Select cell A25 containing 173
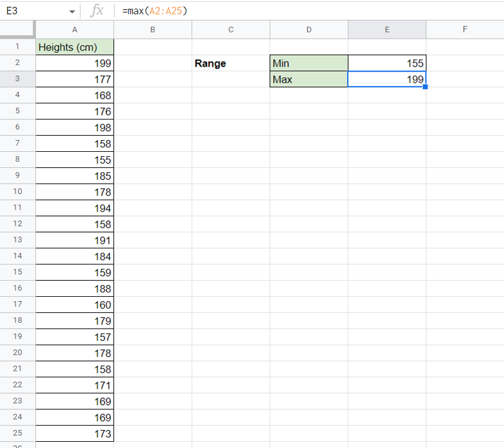Viewport: 504px width, 448px height. pyautogui.click(x=75, y=434)
